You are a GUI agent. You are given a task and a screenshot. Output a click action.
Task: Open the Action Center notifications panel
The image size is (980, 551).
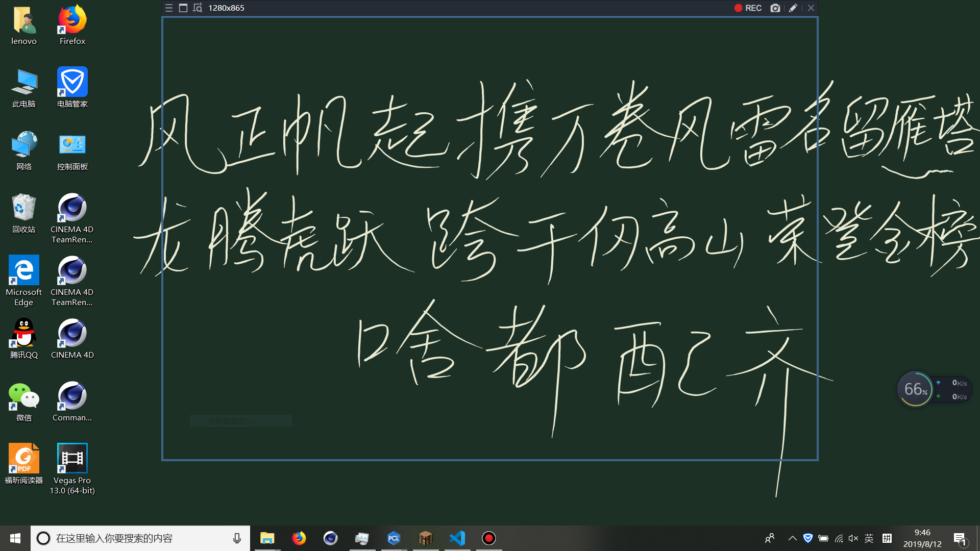click(960, 538)
